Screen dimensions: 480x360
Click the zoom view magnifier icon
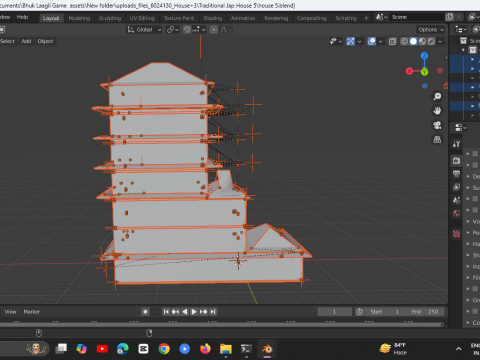(437, 97)
